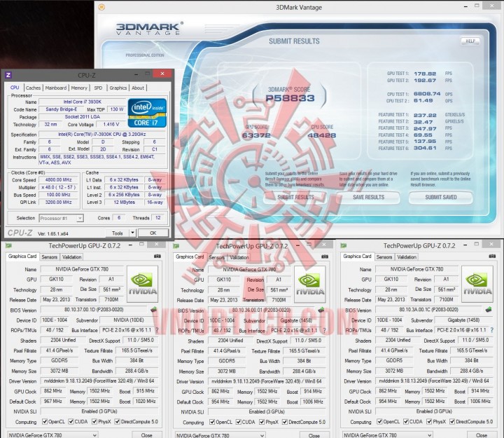Click the 3DMark Vantage logo

tap(150, 28)
